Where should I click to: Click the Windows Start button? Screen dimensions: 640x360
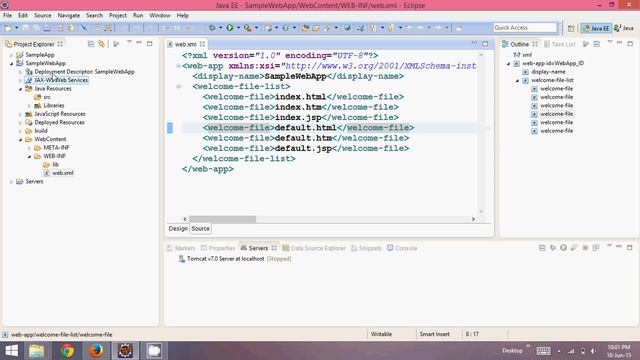click(11, 351)
